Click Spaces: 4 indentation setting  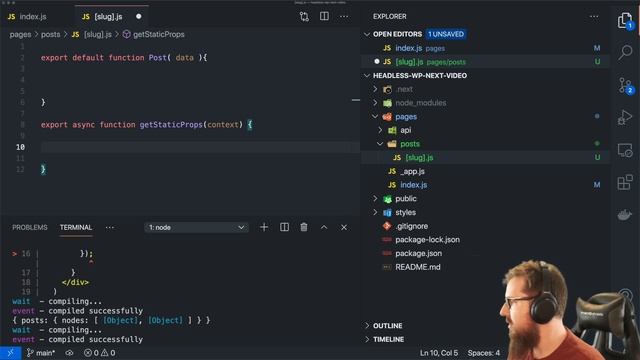point(484,353)
